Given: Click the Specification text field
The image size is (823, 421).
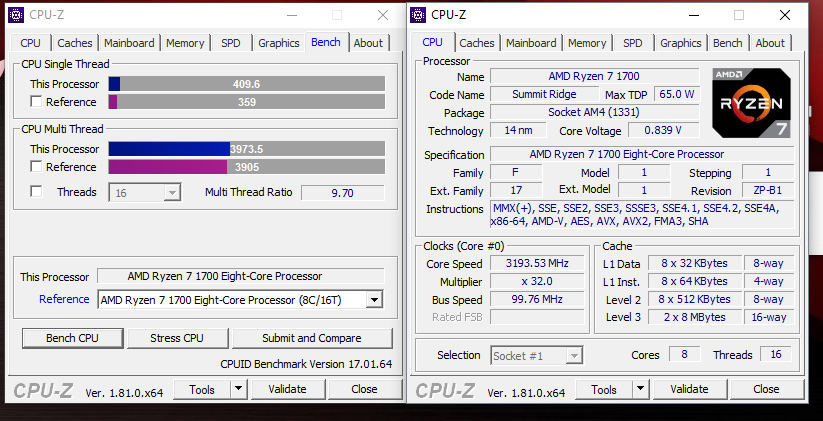Looking at the screenshot, I should pyautogui.click(x=642, y=154).
